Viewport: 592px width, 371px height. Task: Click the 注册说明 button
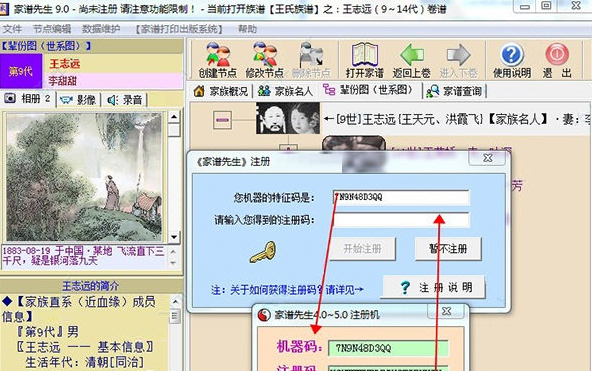tap(434, 288)
